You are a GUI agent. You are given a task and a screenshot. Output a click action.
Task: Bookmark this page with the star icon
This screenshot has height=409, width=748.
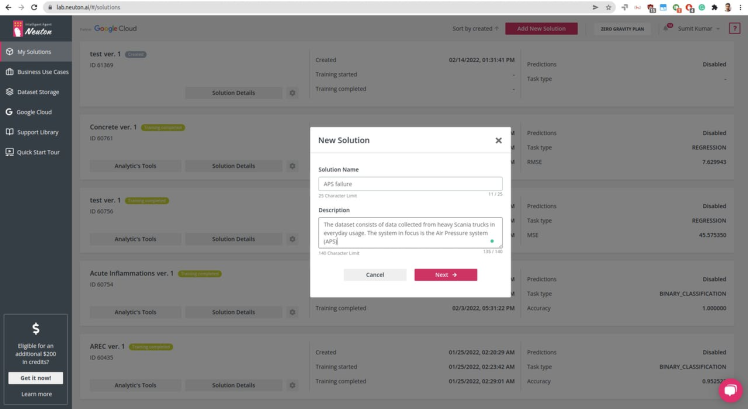pyautogui.click(x=608, y=7)
